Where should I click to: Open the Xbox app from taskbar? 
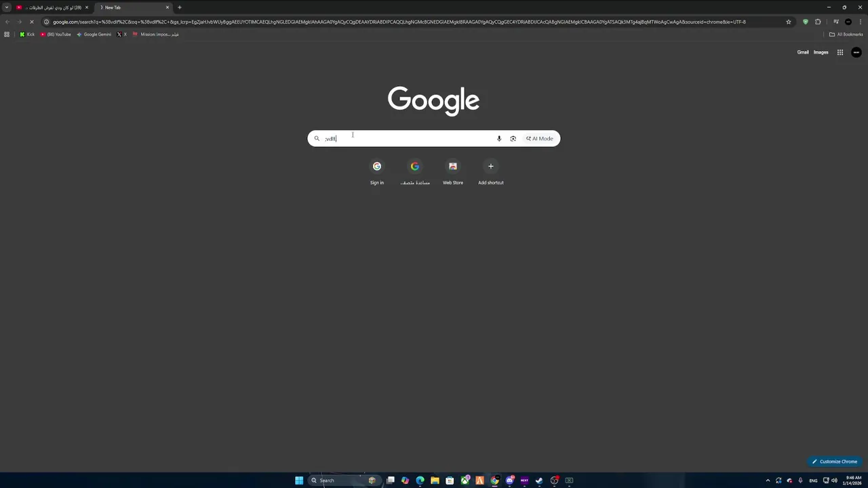(465, 481)
